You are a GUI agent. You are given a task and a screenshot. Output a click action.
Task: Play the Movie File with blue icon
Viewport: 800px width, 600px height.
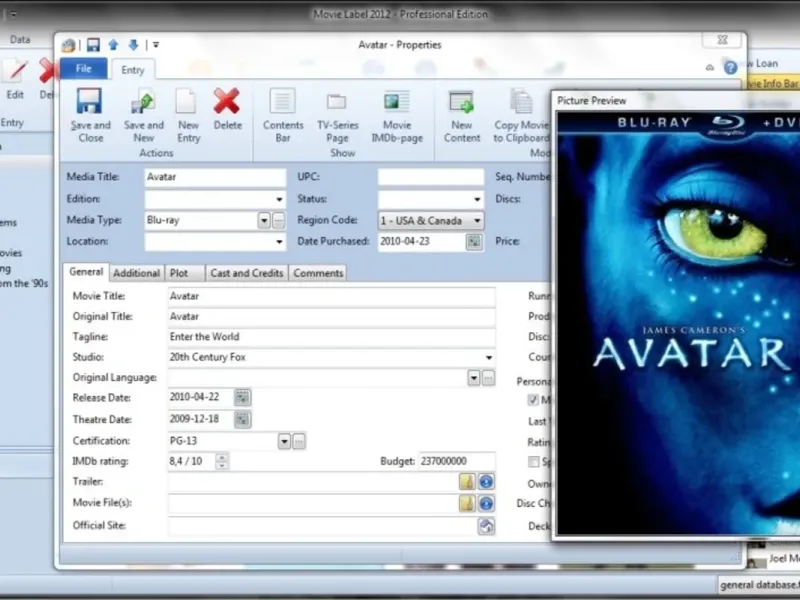pos(486,504)
